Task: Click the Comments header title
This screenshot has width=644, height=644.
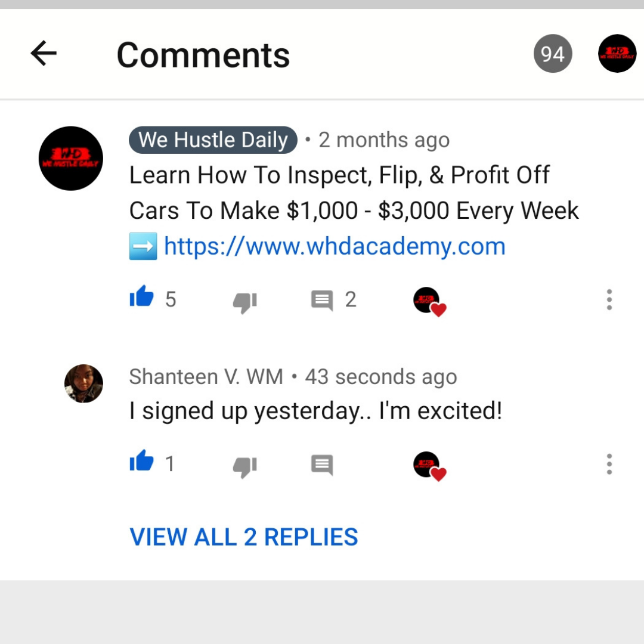Action: (x=203, y=55)
